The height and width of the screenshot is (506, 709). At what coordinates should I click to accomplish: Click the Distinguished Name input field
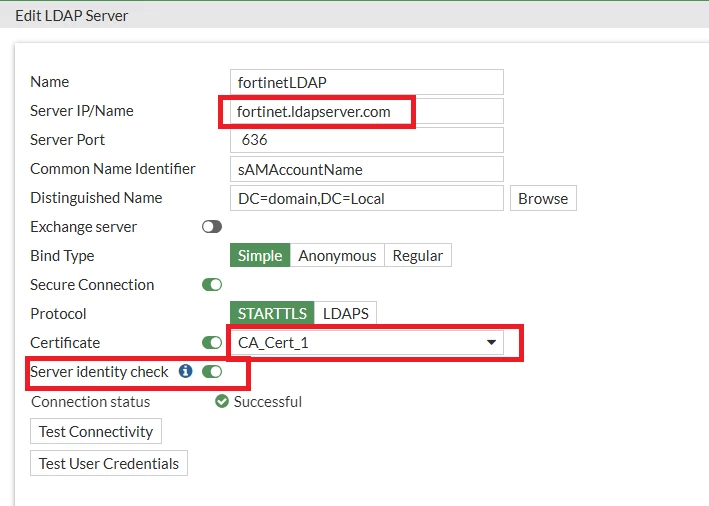pyautogui.click(x=367, y=198)
